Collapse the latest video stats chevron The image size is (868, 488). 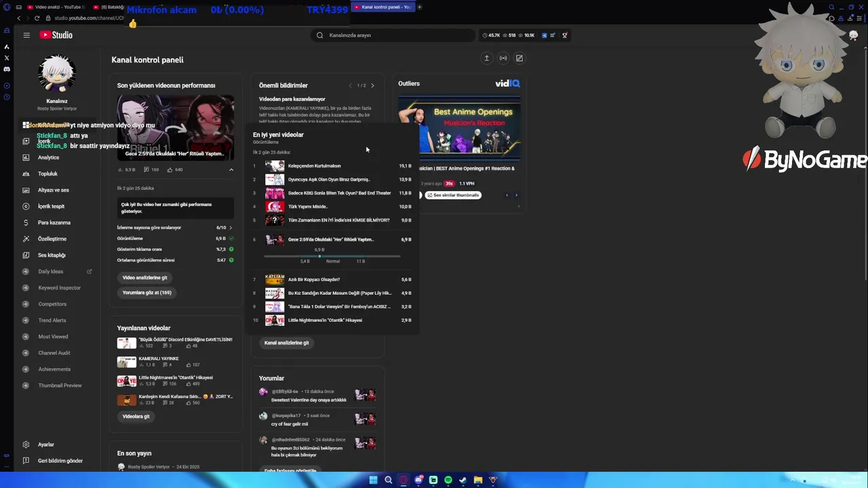(231, 169)
